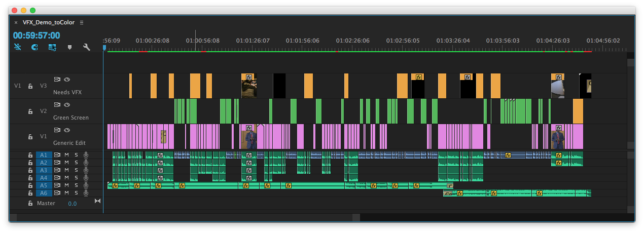Click voice-over record mic on A1
Image resolution: width=644 pixels, height=233 pixels.
86,155
